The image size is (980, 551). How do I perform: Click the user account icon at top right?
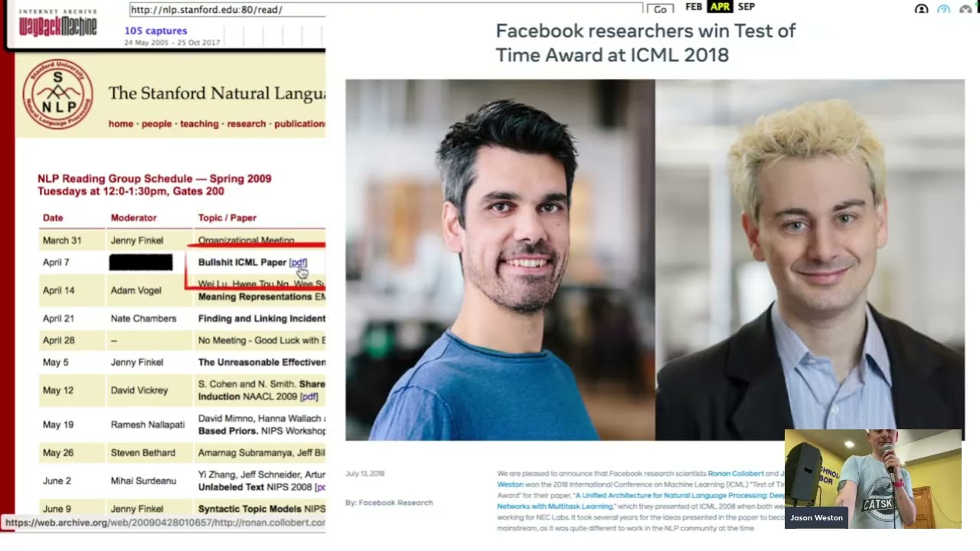click(x=922, y=9)
